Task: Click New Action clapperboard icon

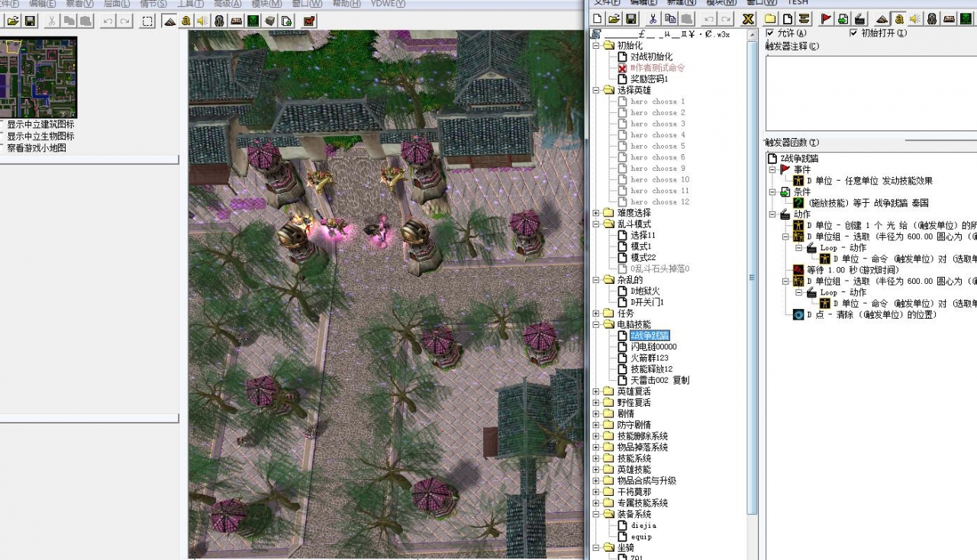Action: pyautogui.click(x=859, y=19)
